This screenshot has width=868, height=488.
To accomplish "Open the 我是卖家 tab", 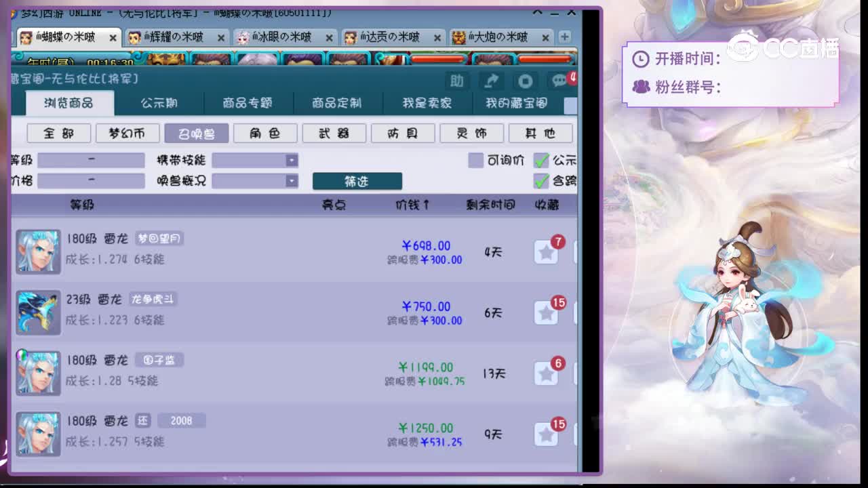I will (x=427, y=103).
